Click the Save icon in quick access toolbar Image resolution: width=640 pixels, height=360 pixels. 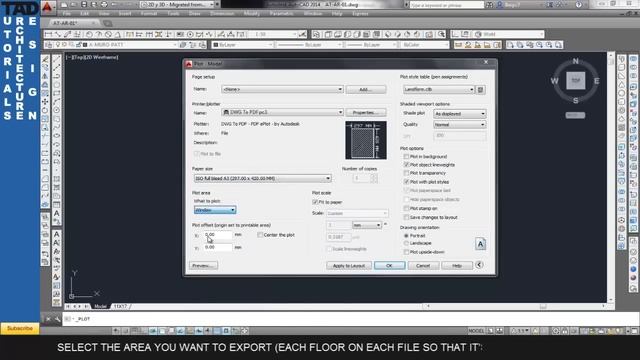[84, 4]
